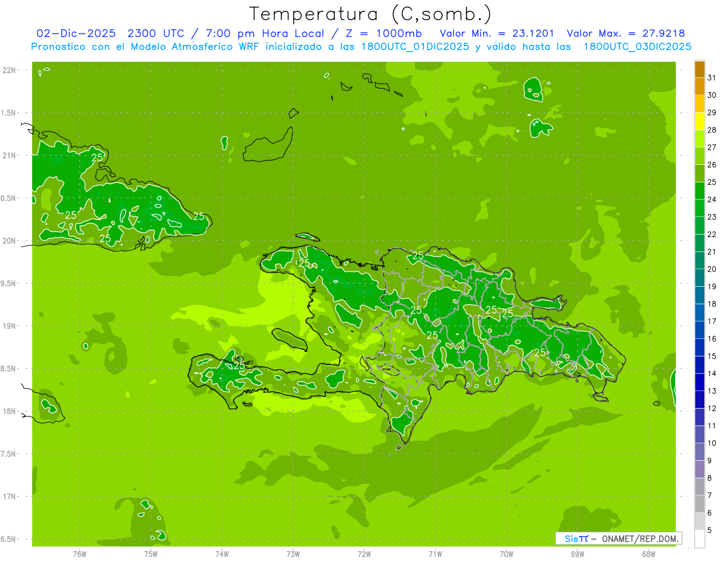
Task: Click the colorbar label '25'
Action: click(712, 182)
